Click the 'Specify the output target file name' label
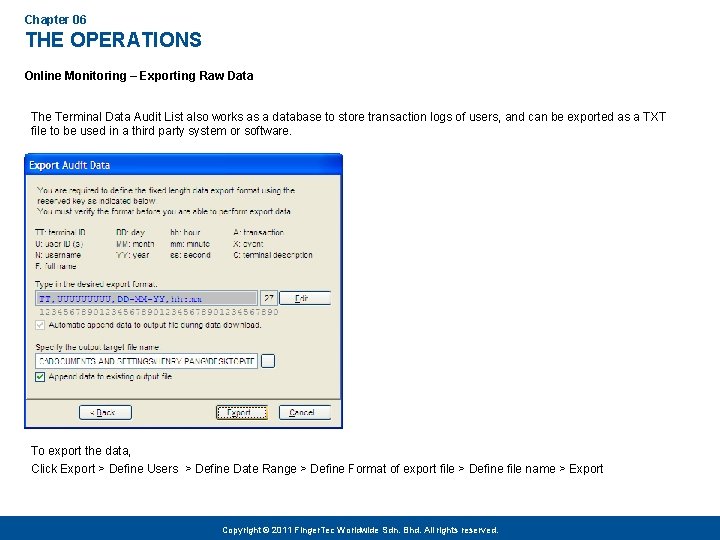The height and width of the screenshot is (540, 720). 97,347
